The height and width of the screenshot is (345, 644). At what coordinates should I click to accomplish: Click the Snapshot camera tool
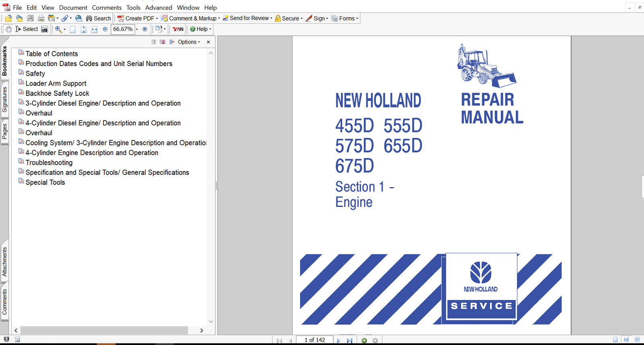[45, 29]
